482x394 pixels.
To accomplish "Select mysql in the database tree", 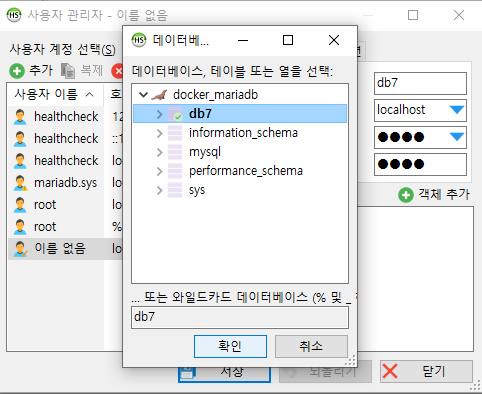I will pyautogui.click(x=205, y=152).
